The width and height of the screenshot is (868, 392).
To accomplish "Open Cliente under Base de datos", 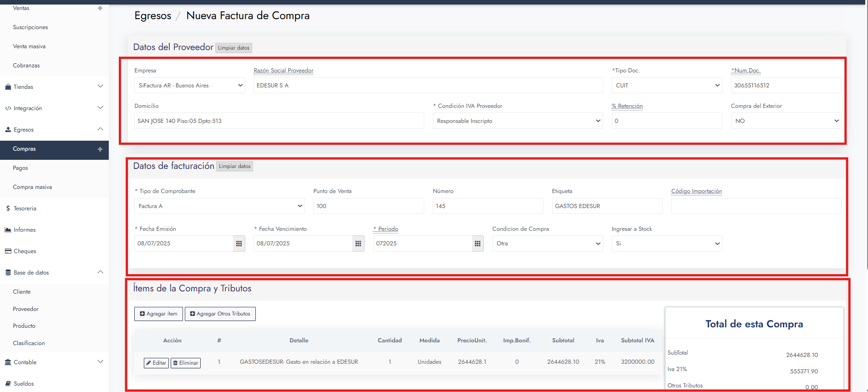I will point(22,292).
